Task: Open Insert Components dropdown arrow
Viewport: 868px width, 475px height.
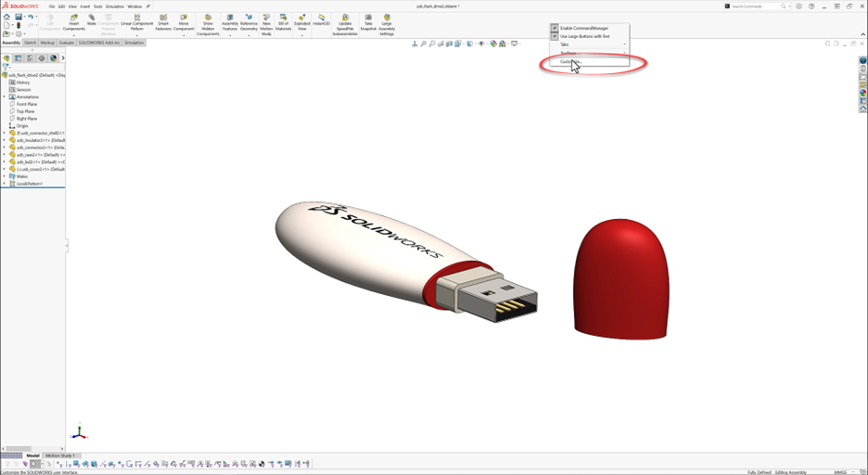Action: [73, 35]
